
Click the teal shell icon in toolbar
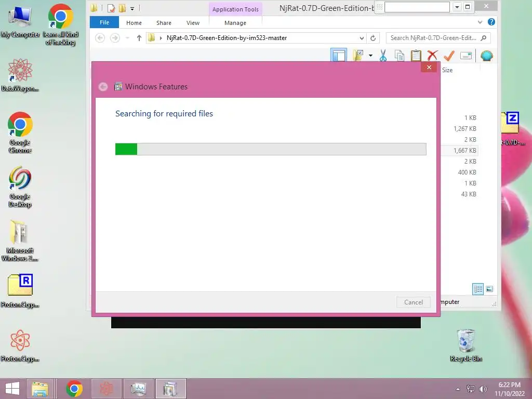(x=486, y=56)
